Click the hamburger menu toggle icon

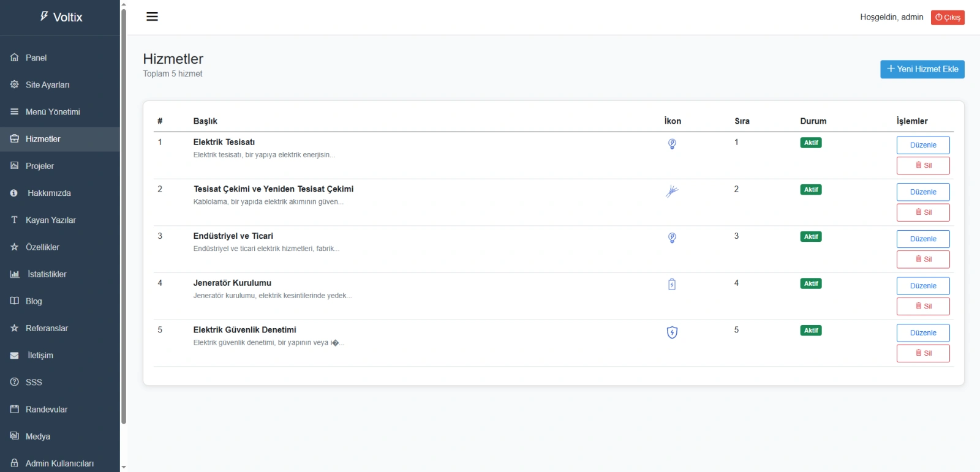pos(152,17)
